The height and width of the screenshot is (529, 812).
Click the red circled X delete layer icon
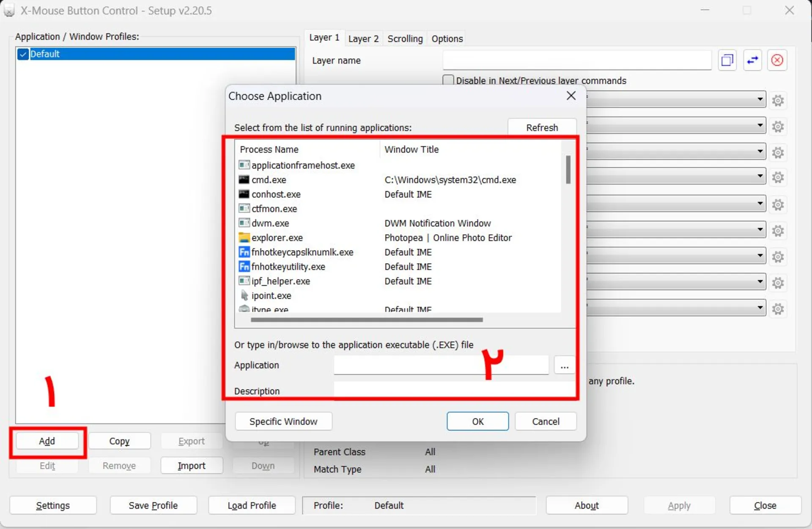[x=777, y=60]
